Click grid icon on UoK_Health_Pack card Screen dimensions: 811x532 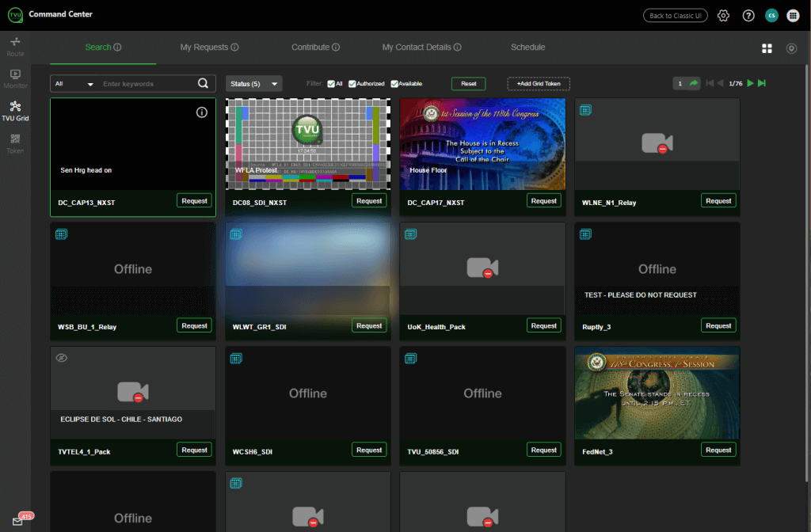[411, 234]
